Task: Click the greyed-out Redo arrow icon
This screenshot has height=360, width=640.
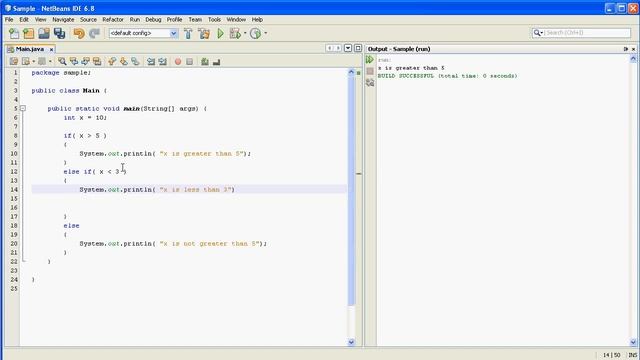Action: [94, 33]
